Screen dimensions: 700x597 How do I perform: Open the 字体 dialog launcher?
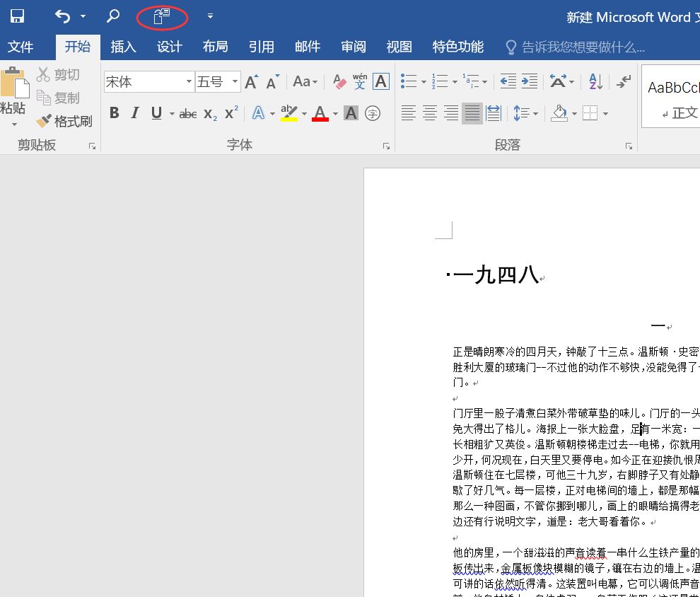click(386, 146)
